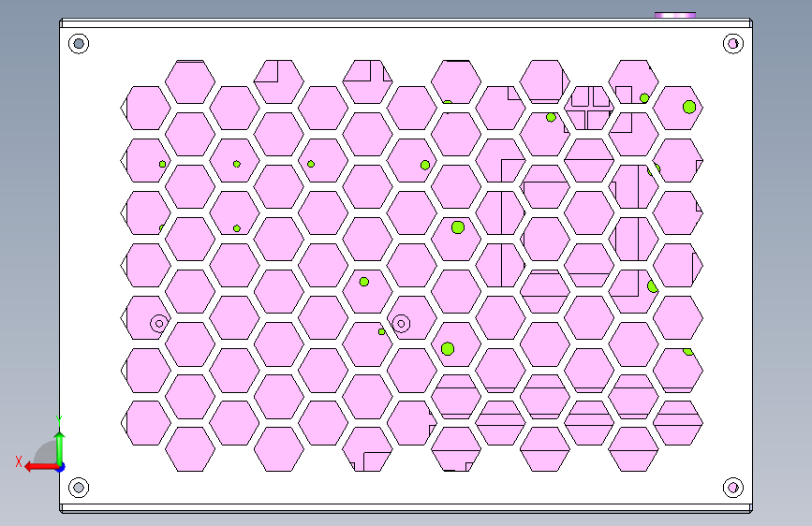Select the bottom-left corner screw hole
Screen dimensions: 812x526
79,488
